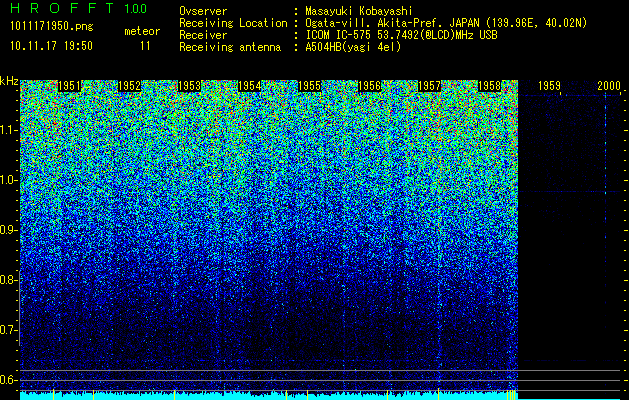Viewport: 629px width, 400px height.
Task: Select the Ogata-vill. Akita-Pref. JAPAN location text
Action: point(446,23)
